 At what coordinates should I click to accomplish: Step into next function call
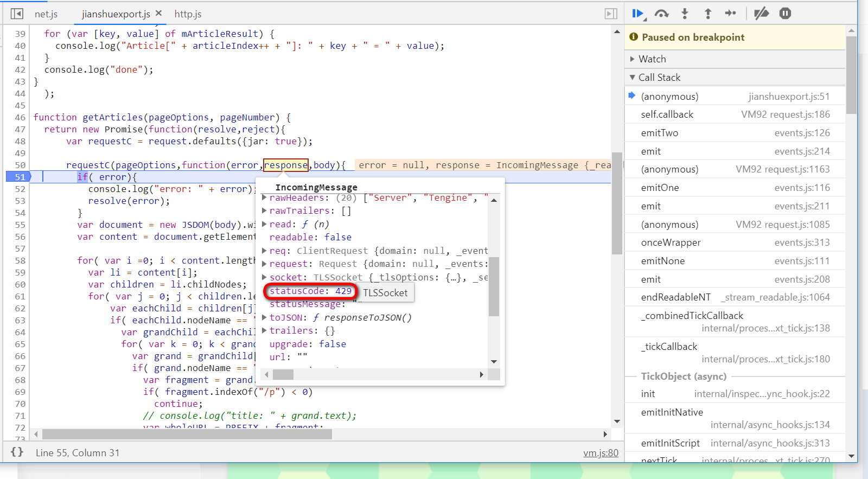click(x=685, y=14)
